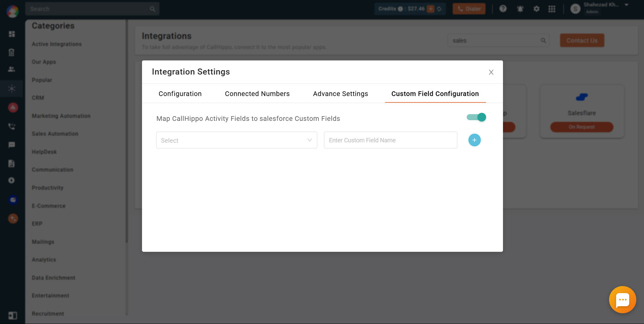This screenshot has width=644, height=324.
Task: Click the Contact Us button
Action: [582, 40]
